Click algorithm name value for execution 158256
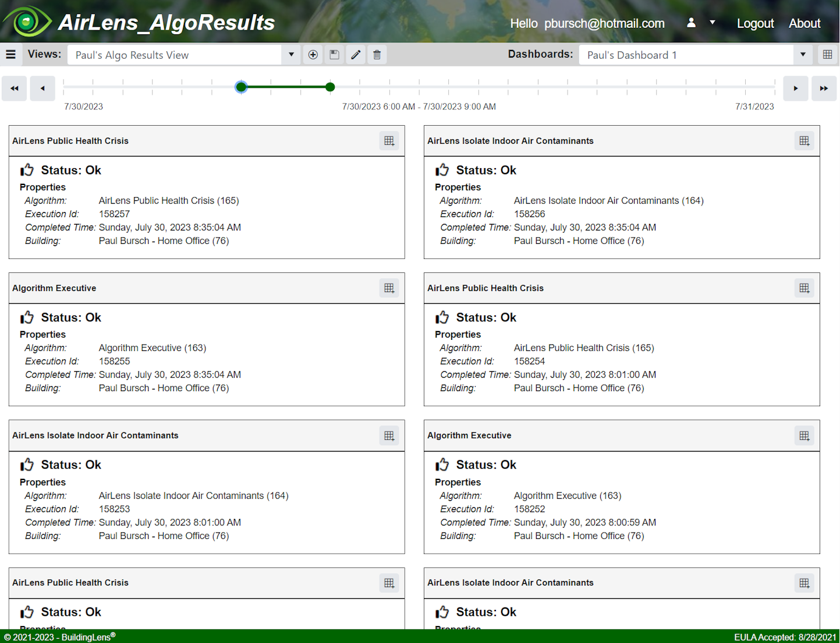840x643 pixels. tap(609, 201)
